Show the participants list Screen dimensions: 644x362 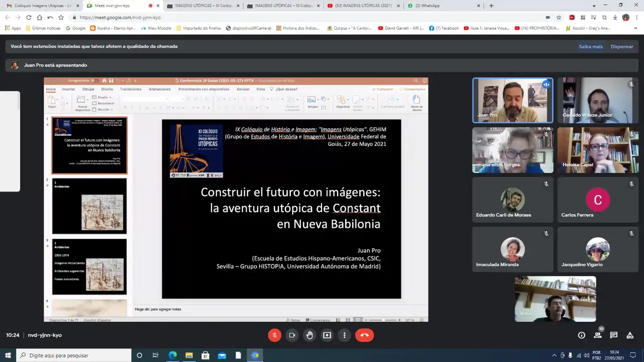click(597, 335)
